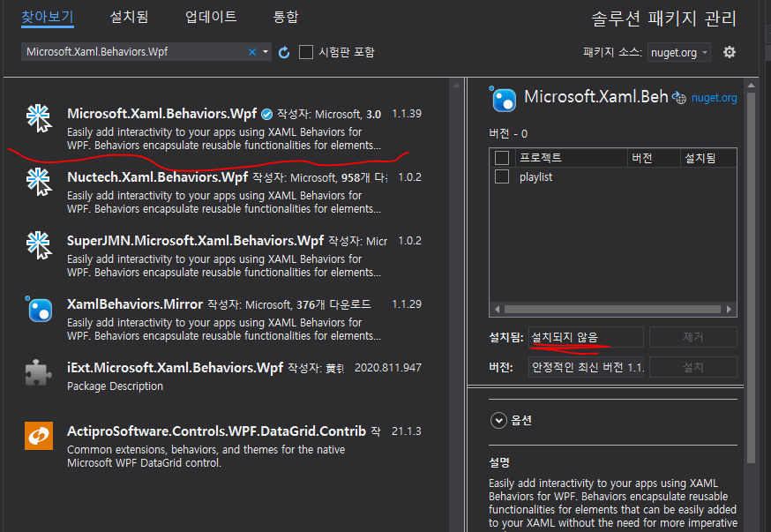Expand the 옵션 section
This screenshot has height=532, width=771.
click(498, 420)
